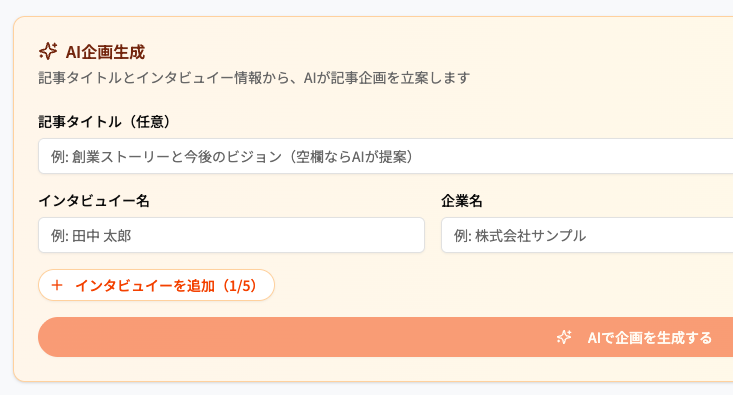Viewport: 733px width, 395px height.
Task: Focus the インタビュイー名 input field
Action: click(x=231, y=235)
